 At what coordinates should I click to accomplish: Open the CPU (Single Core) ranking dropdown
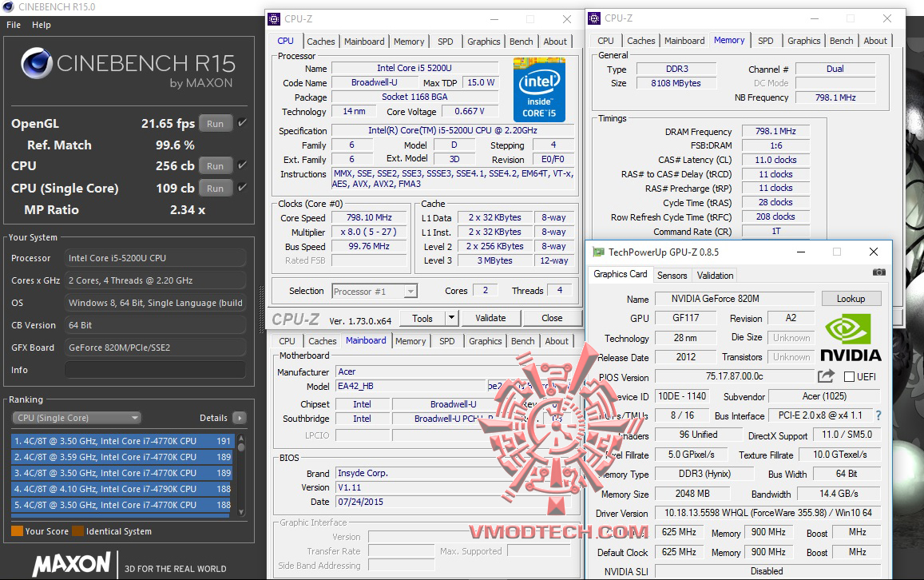[x=77, y=418]
